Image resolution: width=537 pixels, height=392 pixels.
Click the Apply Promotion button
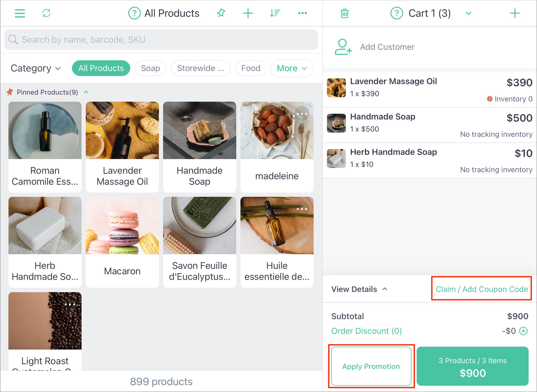[x=371, y=366]
